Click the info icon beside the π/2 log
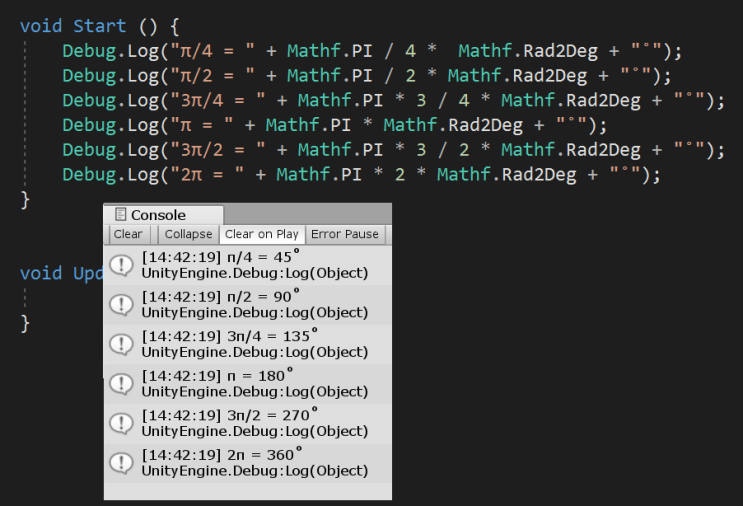This screenshot has width=743, height=506. [x=121, y=305]
